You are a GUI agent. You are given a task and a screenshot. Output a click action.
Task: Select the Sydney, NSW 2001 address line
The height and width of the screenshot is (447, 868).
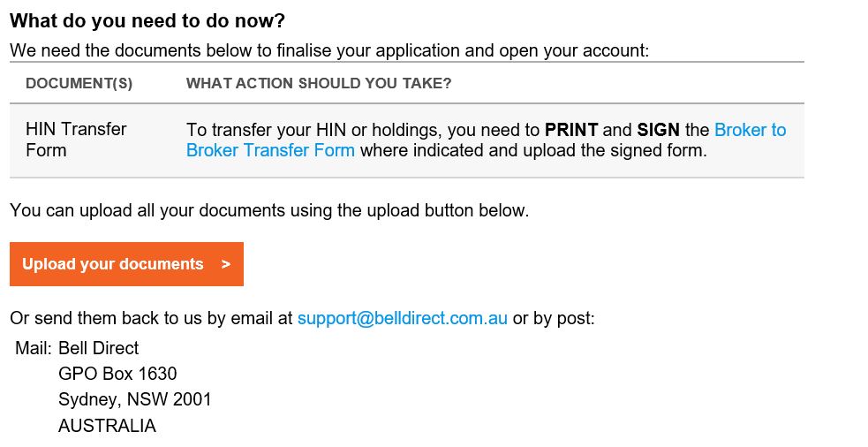(x=135, y=399)
